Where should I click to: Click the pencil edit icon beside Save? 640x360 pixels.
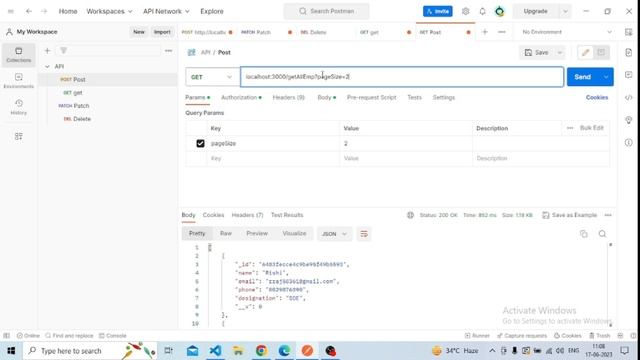585,52
